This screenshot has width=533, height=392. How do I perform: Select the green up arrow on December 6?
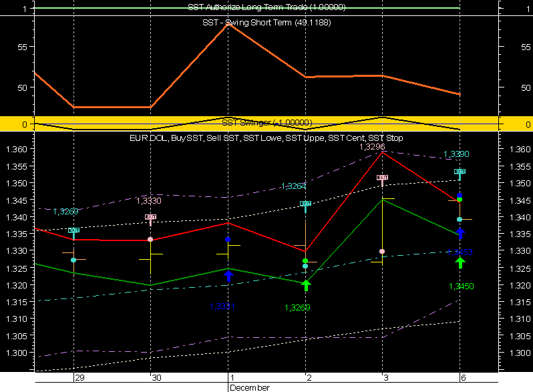coord(460,263)
